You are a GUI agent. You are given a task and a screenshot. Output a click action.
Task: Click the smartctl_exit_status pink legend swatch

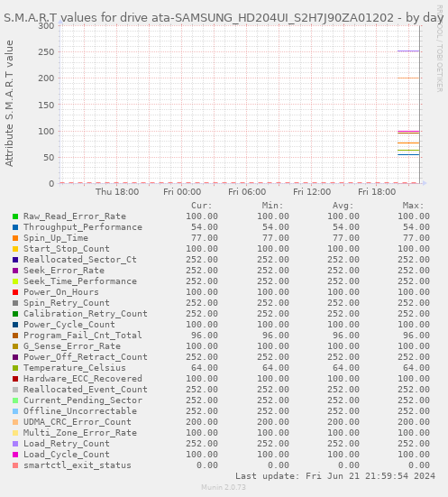[15, 465]
